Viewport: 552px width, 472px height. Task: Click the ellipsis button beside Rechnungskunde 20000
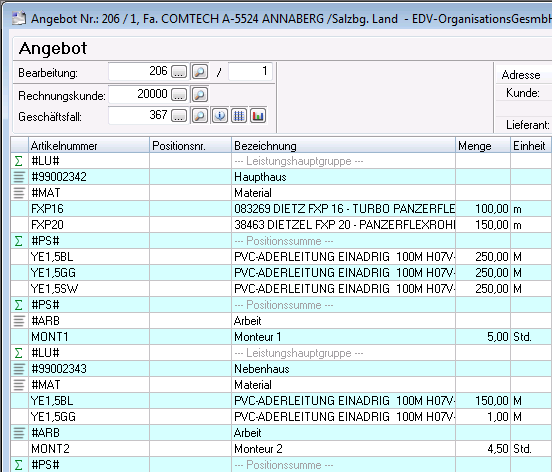coord(179,94)
